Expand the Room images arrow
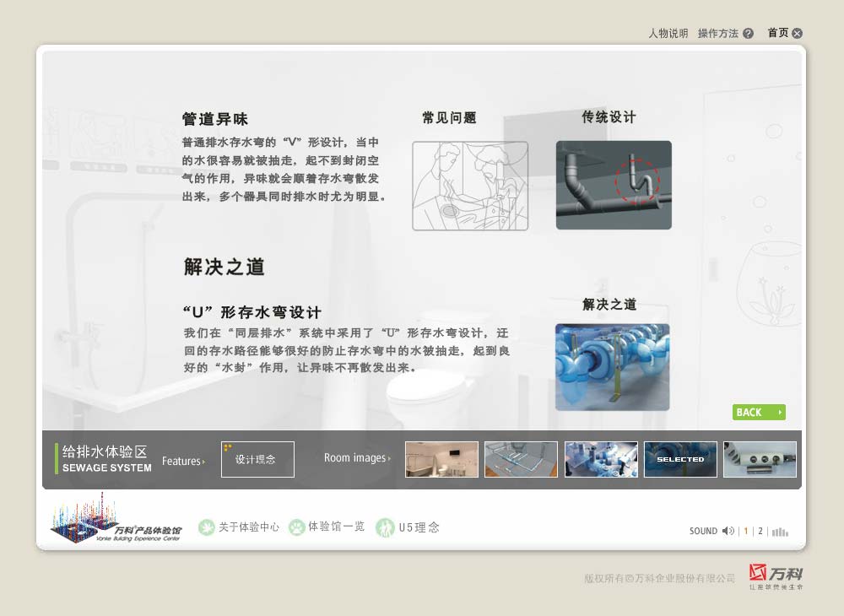Screen dimensions: 844x616 click(389, 458)
